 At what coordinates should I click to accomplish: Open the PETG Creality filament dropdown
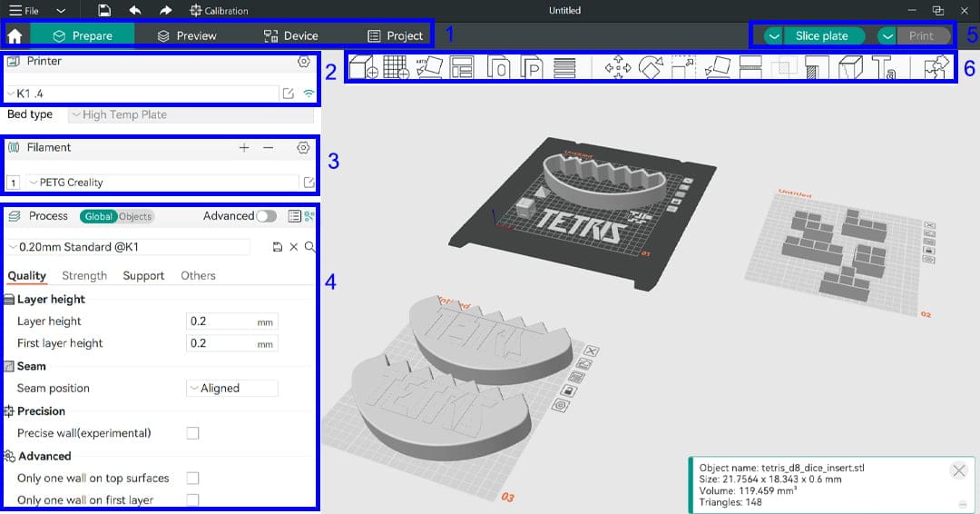click(x=162, y=183)
